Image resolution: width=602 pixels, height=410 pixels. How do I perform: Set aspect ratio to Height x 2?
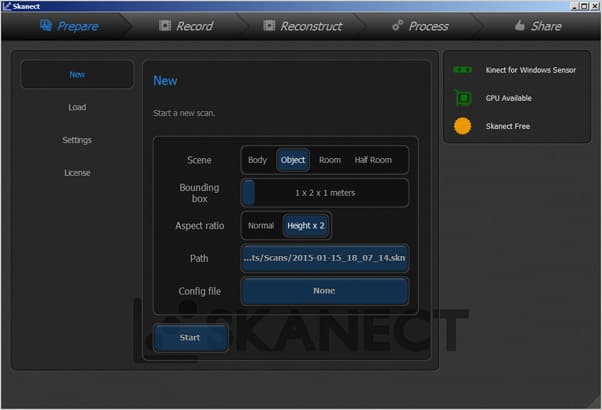306,225
